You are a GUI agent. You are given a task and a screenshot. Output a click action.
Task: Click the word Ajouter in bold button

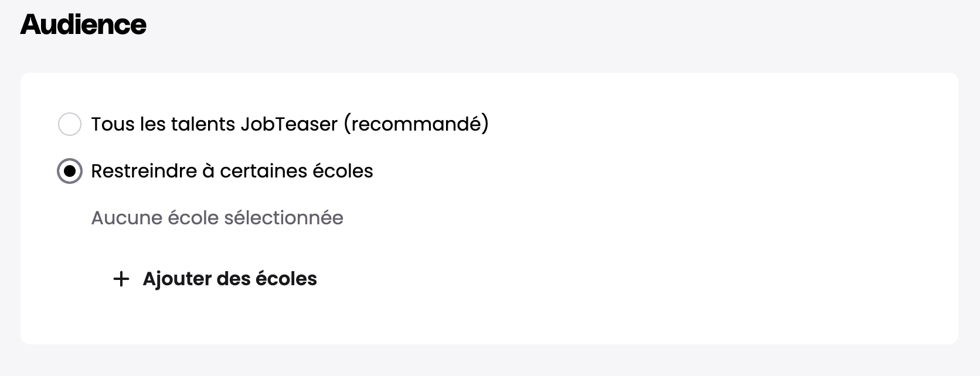pos(176,279)
